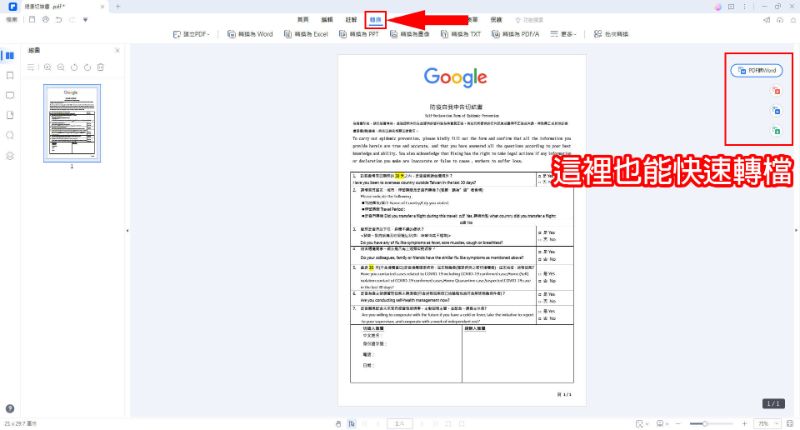Zoom out thumbnails in panel
This screenshot has width=800, height=430.
click(61, 67)
